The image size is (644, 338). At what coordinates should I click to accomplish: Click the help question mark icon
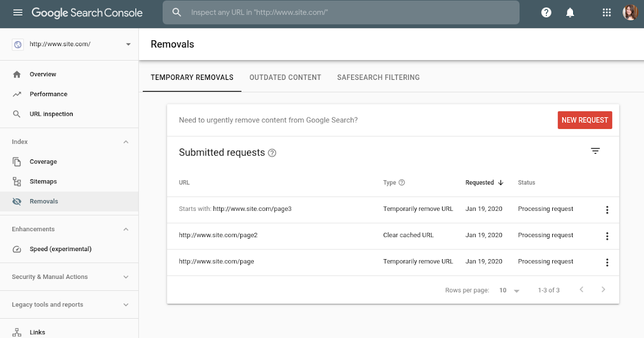546,12
